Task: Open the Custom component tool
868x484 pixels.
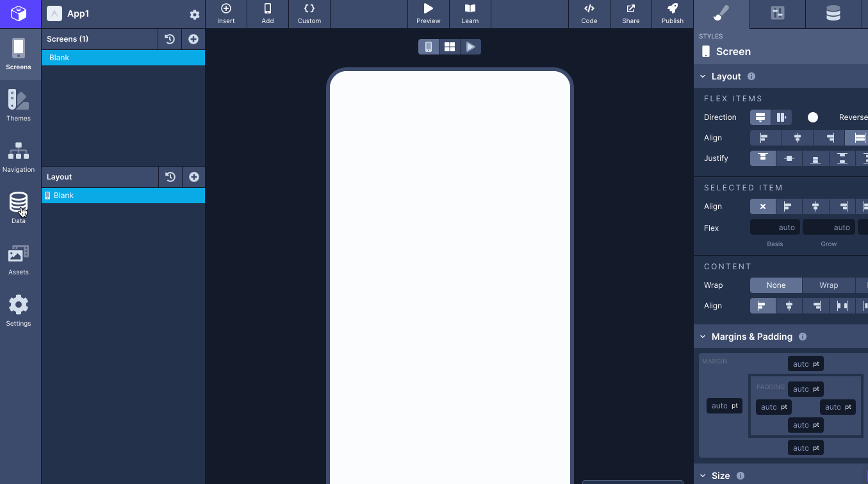Action: (x=309, y=13)
